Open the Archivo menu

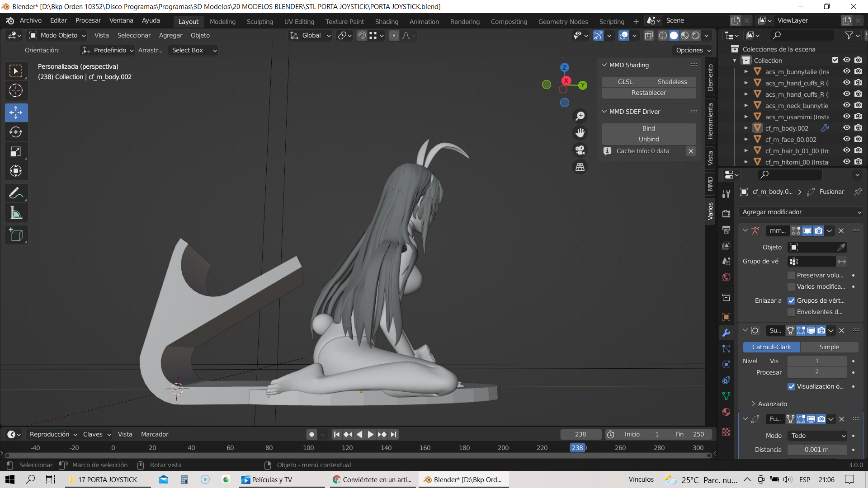click(x=30, y=20)
